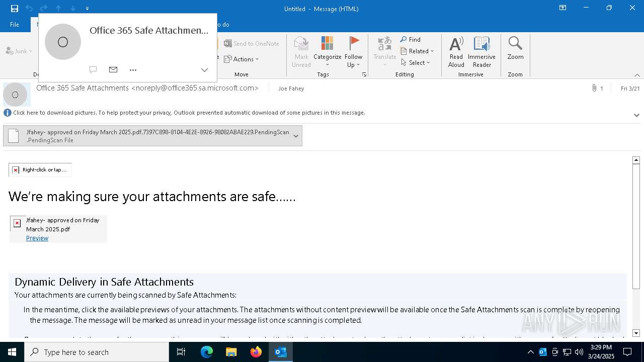Open more options ellipsis in contact card
Viewport: 644px width, 362px height.
point(133,70)
